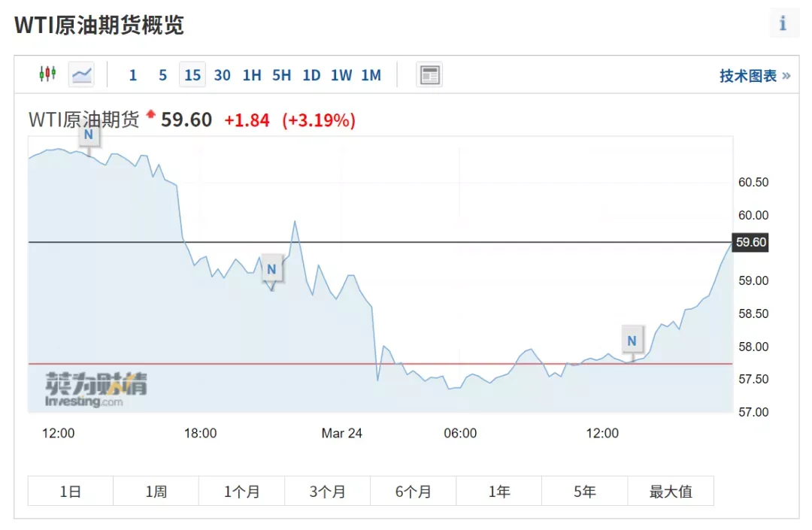Choose the 1D interval
This screenshot has height=530, width=812.
(312, 76)
